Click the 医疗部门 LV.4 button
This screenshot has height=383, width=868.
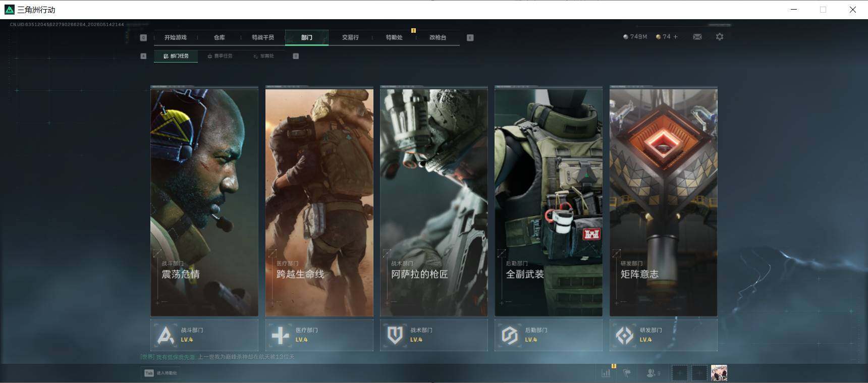319,335
